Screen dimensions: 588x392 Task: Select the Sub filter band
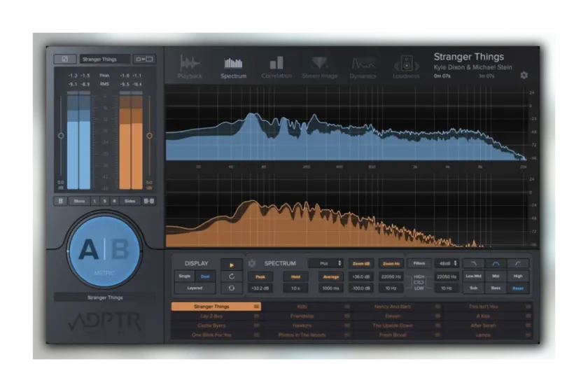point(474,288)
